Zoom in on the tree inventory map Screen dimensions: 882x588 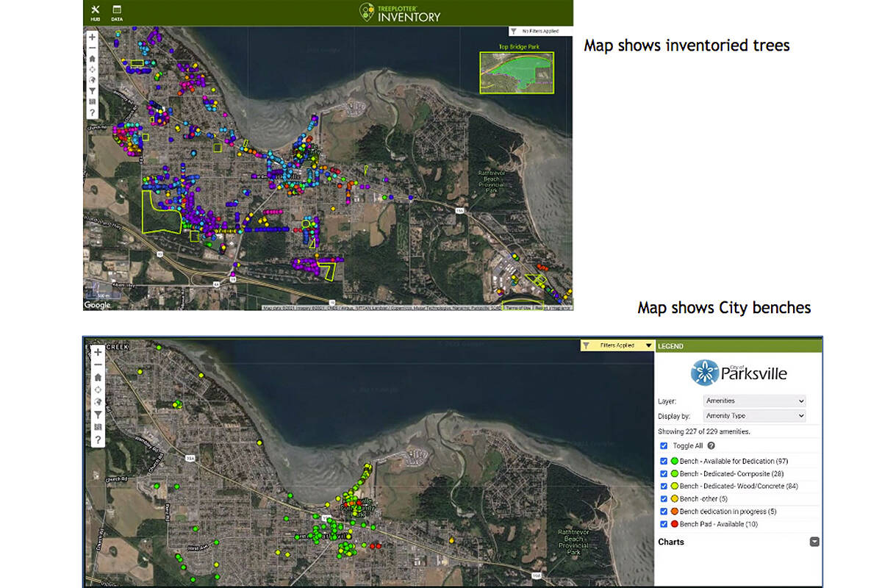pyautogui.click(x=92, y=37)
